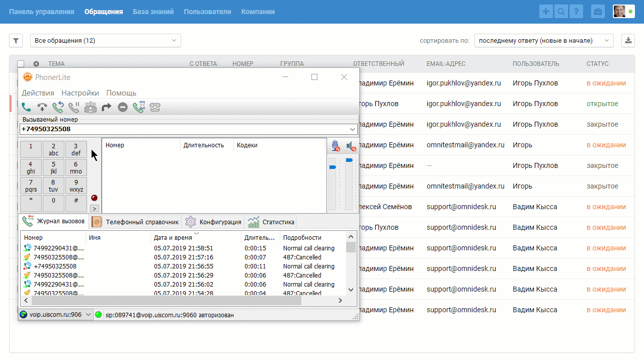Open the conference call icon in PhonerLite
Screen dimensions: 644x362
coord(91,107)
